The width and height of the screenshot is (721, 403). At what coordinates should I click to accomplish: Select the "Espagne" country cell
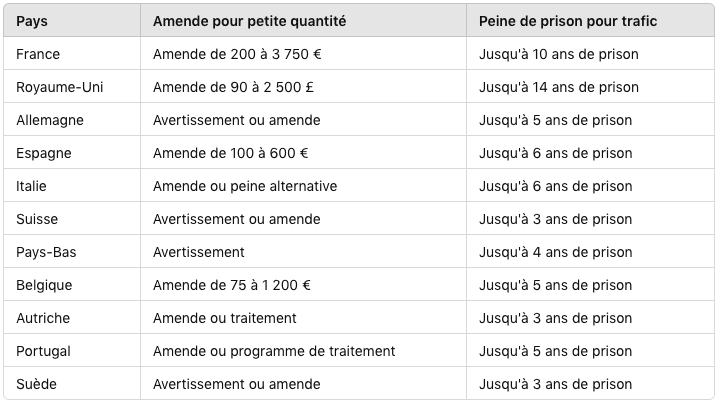(44, 153)
